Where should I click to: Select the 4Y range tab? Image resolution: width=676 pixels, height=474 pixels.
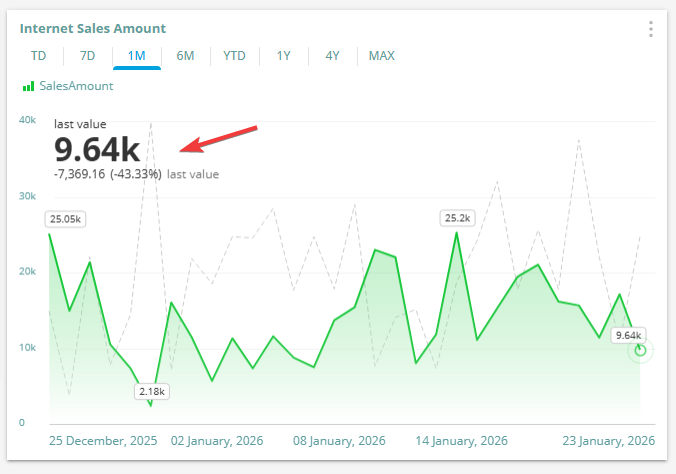coord(332,56)
